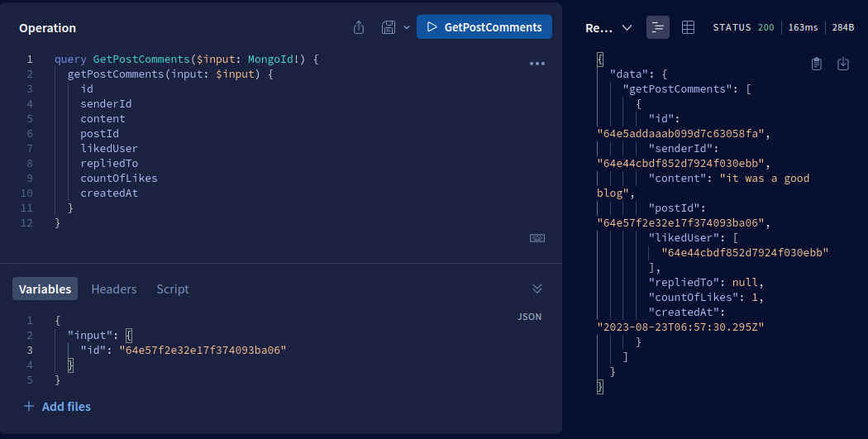
Task: Click the content field in query
Action: coord(103,118)
